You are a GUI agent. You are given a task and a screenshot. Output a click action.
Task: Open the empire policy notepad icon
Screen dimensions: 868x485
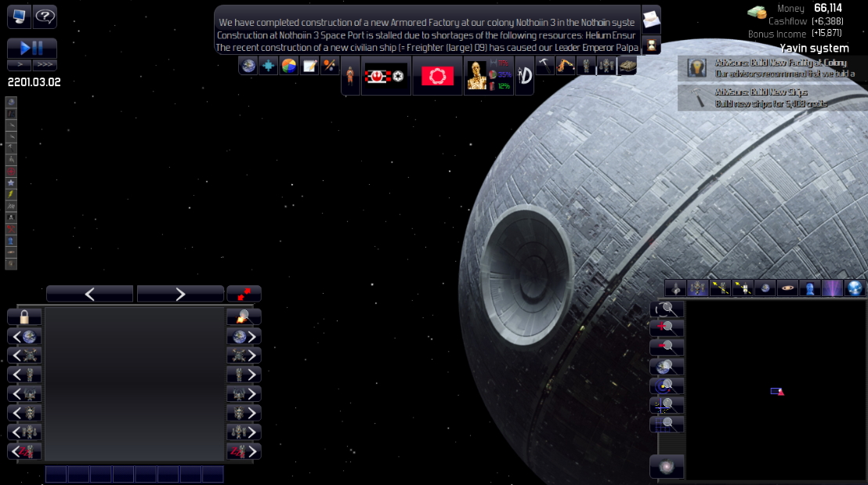(x=309, y=66)
